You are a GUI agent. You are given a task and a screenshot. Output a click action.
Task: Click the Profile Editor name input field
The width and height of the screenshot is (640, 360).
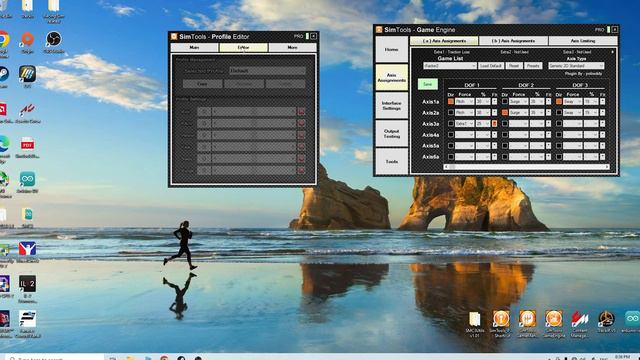[x=267, y=71]
